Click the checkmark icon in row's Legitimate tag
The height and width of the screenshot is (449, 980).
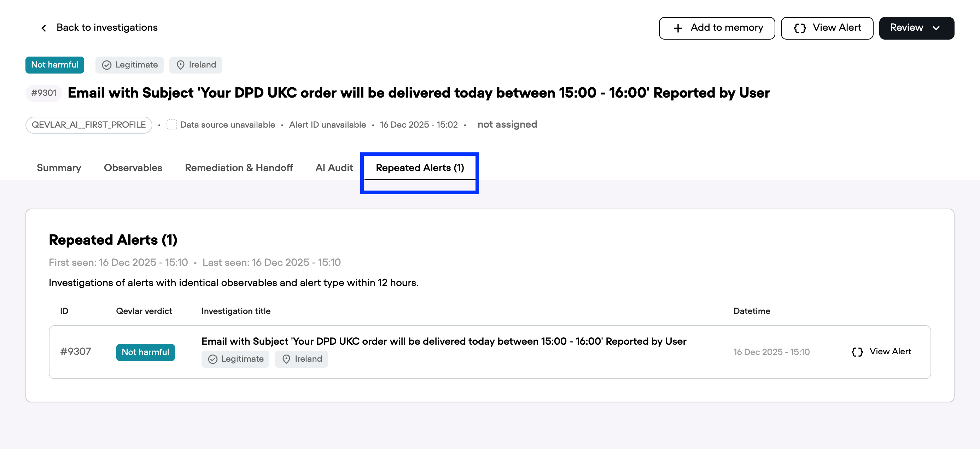pyautogui.click(x=214, y=359)
